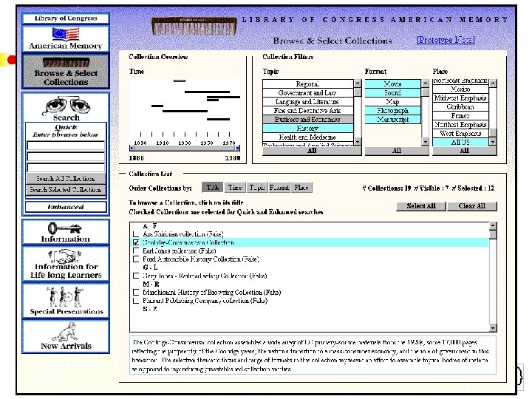Click the All button under Place

tap(465, 151)
